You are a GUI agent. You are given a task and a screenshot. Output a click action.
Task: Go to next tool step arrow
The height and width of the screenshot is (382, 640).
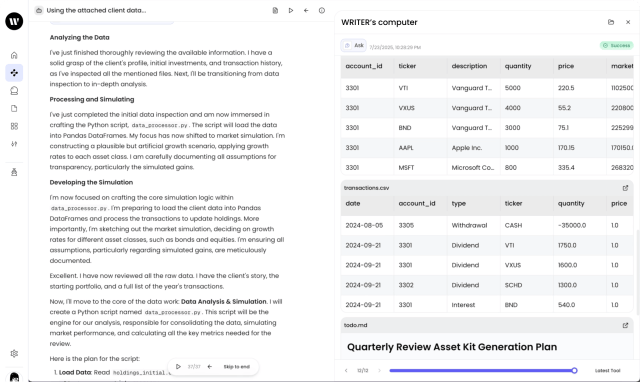click(379, 371)
